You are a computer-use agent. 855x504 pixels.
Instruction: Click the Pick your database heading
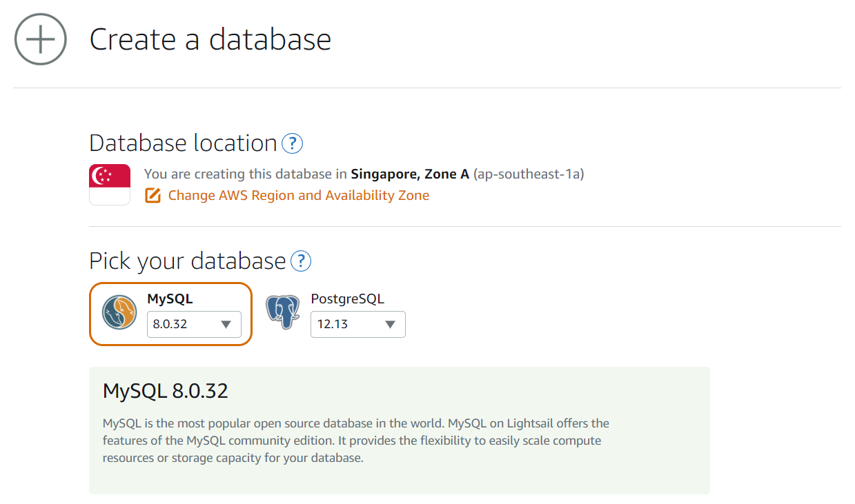pyautogui.click(x=188, y=261)
